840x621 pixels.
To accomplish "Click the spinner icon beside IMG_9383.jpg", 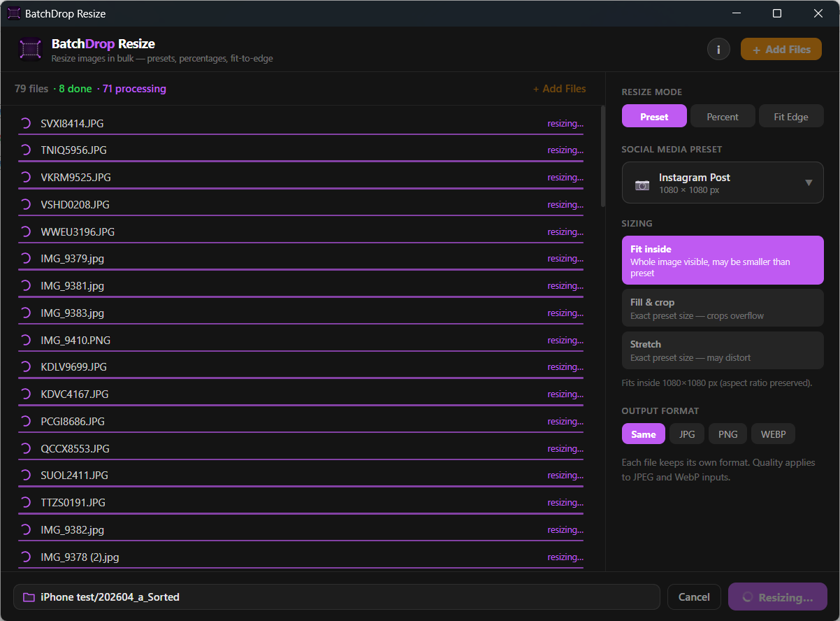I will coord(26,313).
